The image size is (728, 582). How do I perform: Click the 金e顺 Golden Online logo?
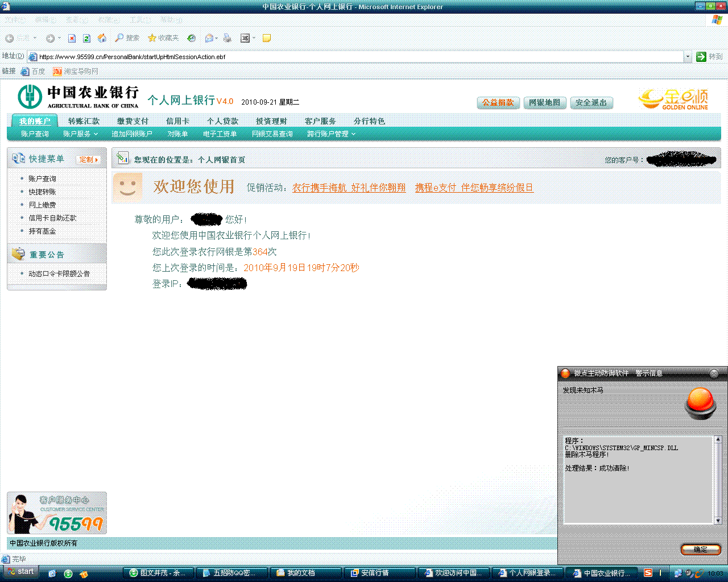pos(674,99)
